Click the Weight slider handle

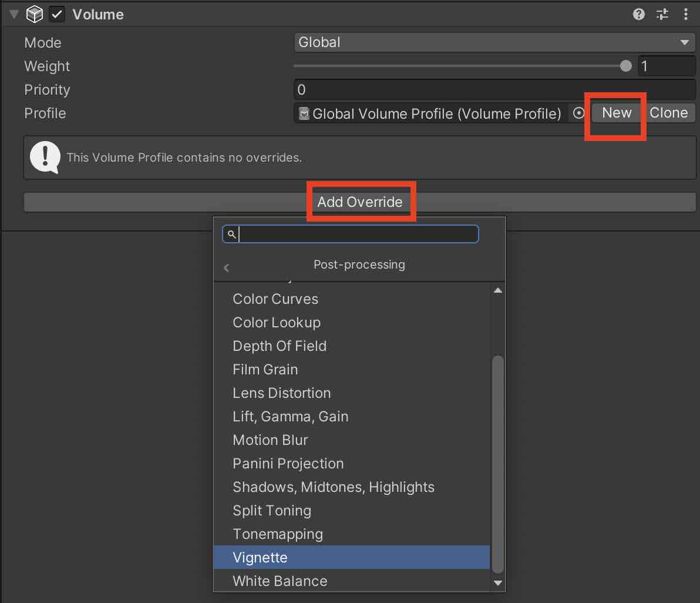625,66
